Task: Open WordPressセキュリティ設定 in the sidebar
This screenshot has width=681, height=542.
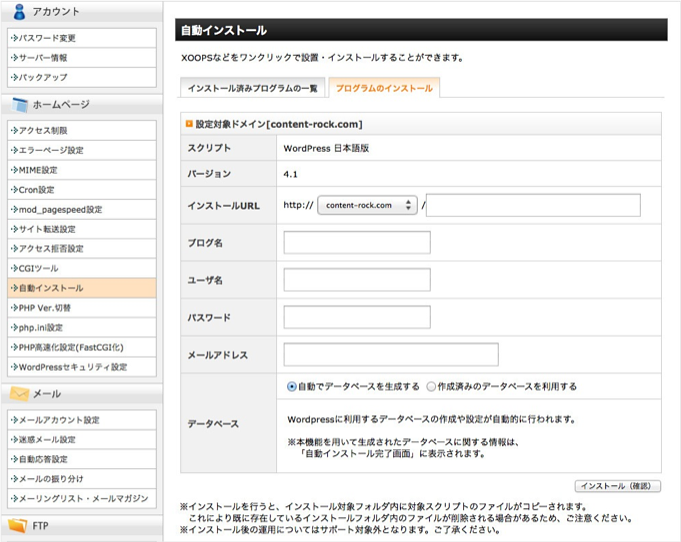Action: [82, 367]
